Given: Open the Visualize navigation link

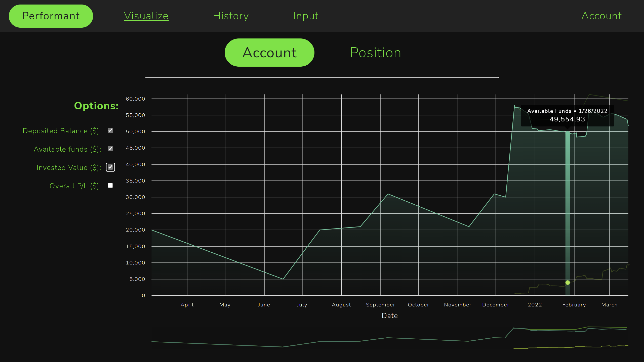Looking at the screenshot, I should (146, 16).
